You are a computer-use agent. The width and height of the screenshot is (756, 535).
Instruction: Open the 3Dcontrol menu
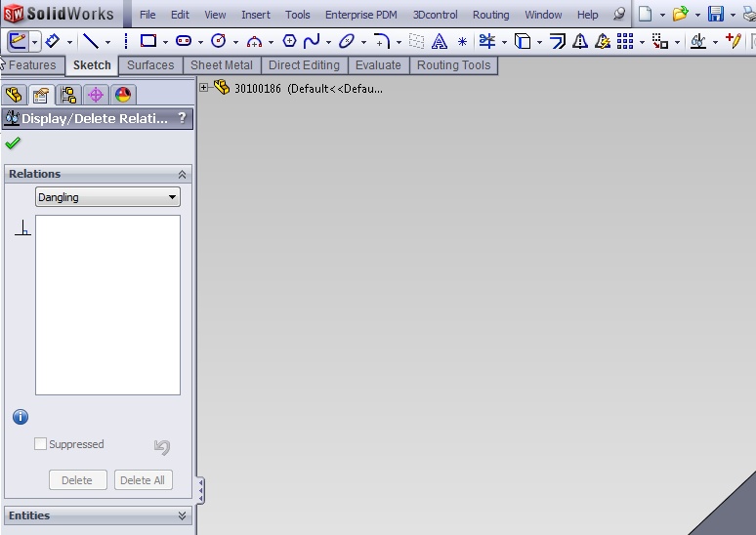point(435,15)
